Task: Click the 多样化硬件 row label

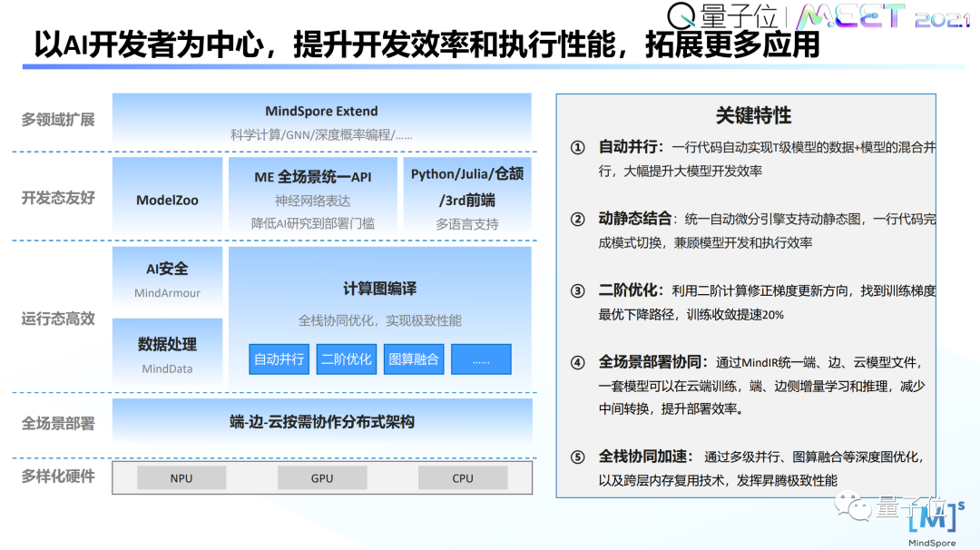Action: tap(58, 476)
